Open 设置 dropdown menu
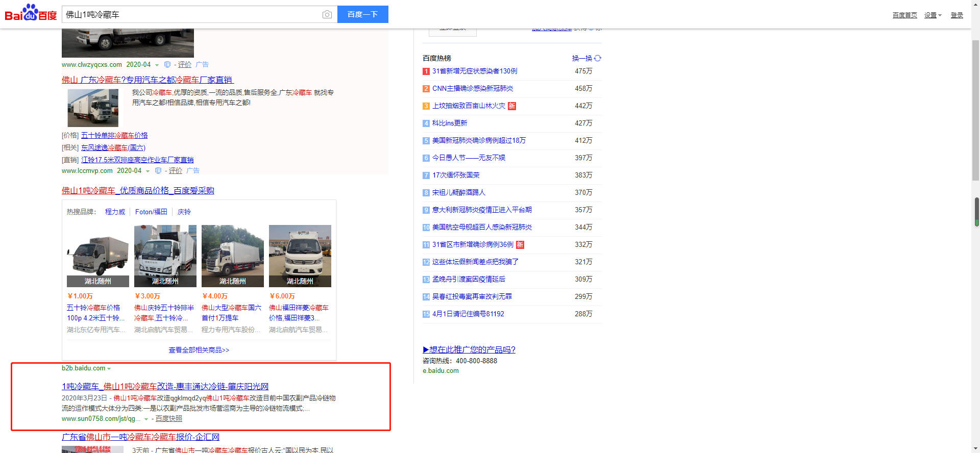Image resolution: width=980 pixels, height=453 pixels. [933, 15]
